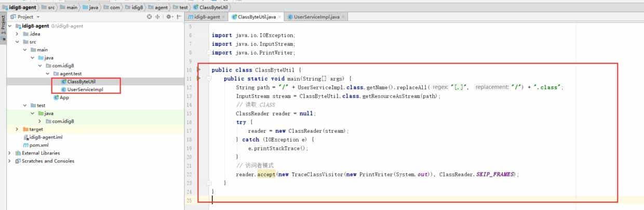This screenshot has width=644, height=210.
Task: Click the locate/scroll-from-source target icon
Action: 150,17
